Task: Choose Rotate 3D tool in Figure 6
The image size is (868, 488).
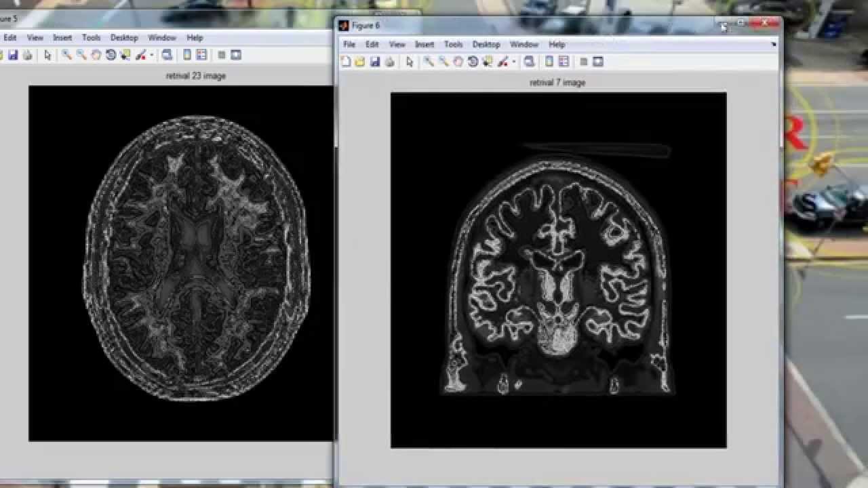Action: 473,62
